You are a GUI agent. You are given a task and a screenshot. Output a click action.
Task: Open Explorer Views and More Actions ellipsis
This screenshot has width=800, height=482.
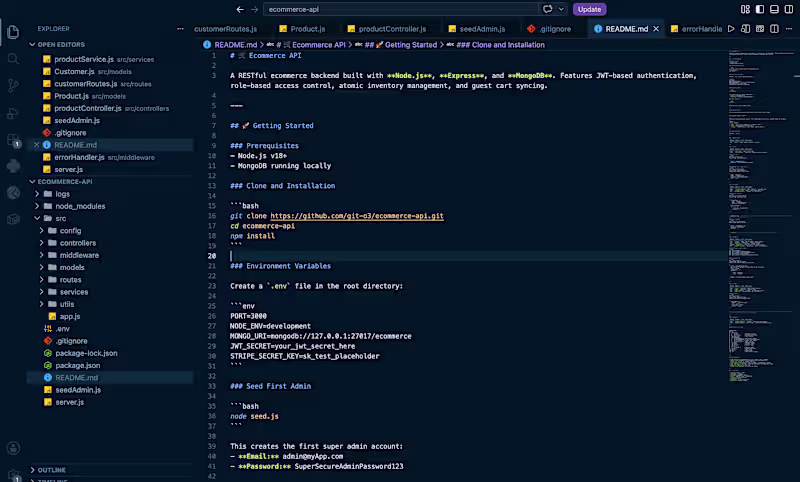point(180,29)
